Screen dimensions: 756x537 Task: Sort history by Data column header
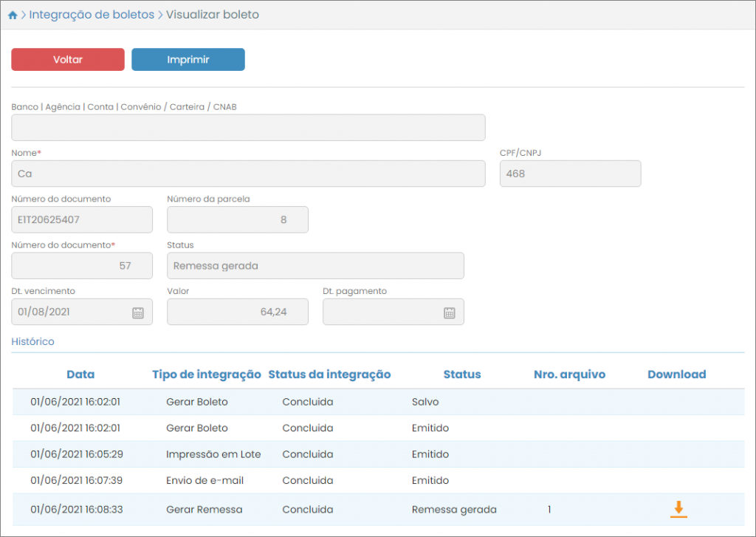tap(80, 374)
